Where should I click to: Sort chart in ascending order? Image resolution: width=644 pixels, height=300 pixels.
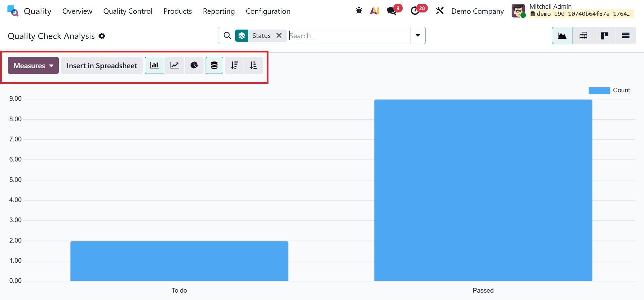[254, 65]
